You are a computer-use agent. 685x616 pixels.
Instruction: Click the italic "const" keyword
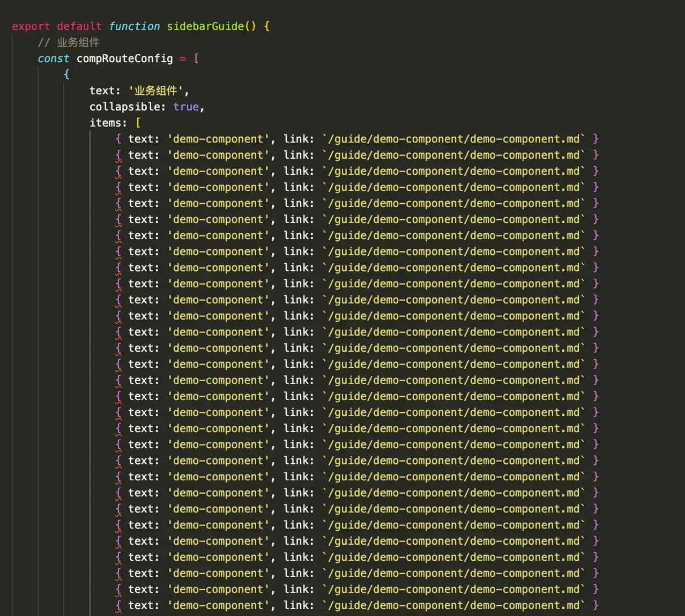tap(53, 58)
